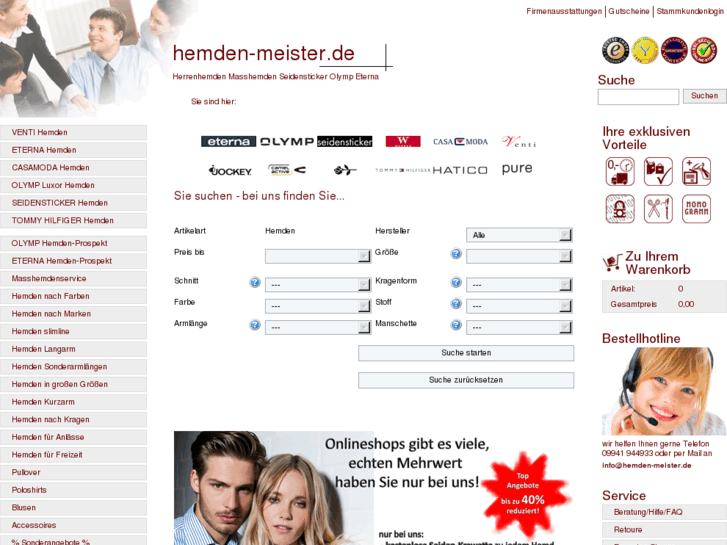This screenshot has width=727, height=545.
Task: Click the CASA MODA brand logo
Action: click(460, 141)
